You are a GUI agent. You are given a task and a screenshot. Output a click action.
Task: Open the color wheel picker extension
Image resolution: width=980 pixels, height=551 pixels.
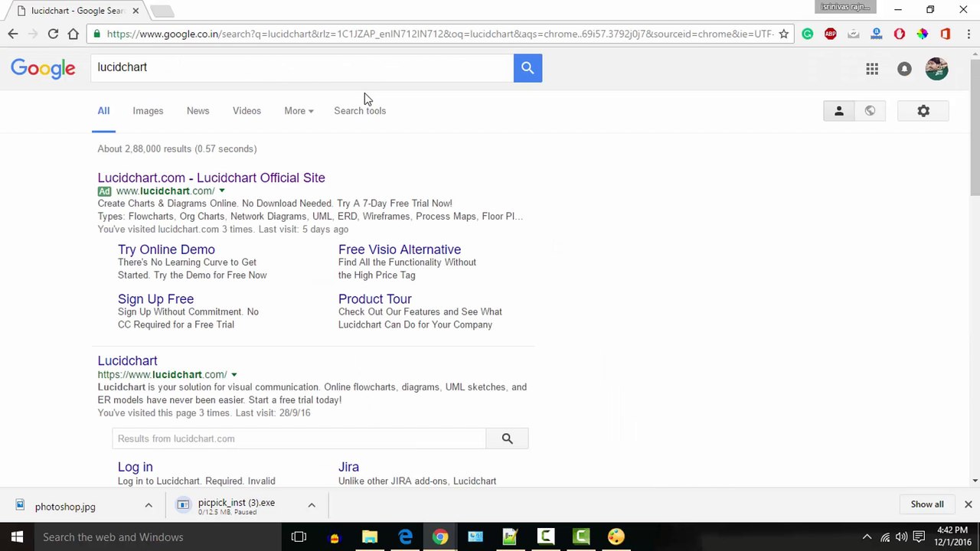pos(923,34)
